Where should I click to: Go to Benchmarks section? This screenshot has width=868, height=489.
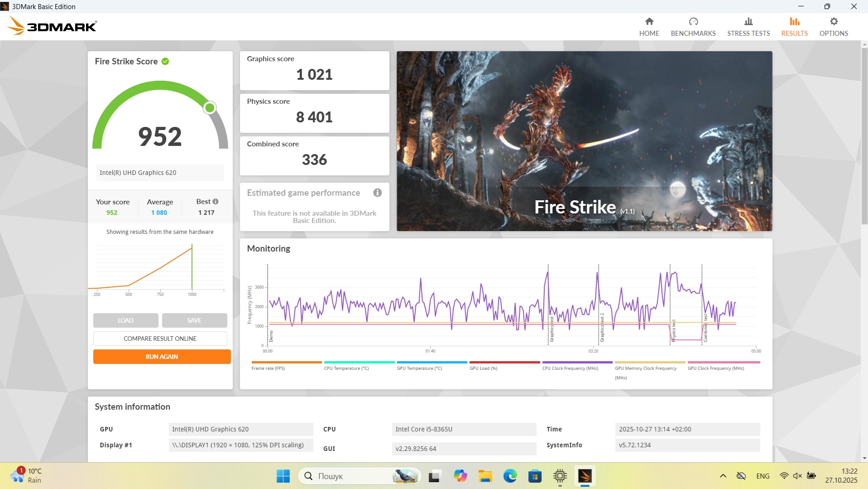(693, 27)
